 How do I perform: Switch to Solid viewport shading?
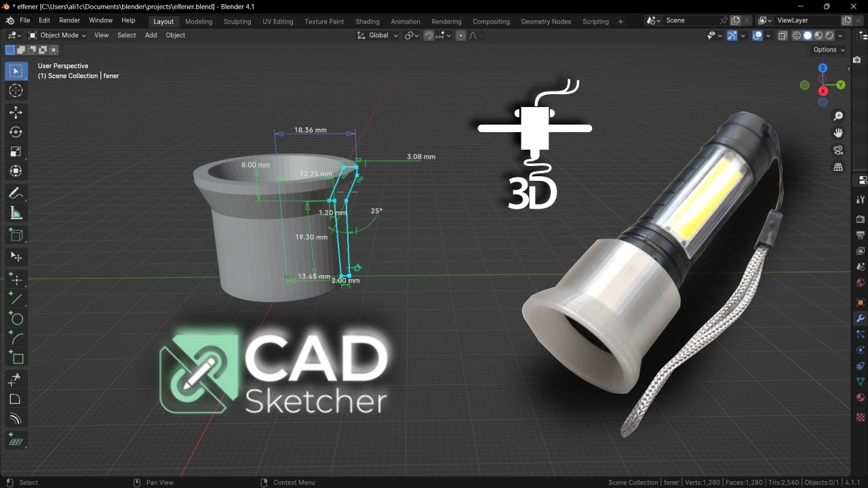click(x=808, y=35)
